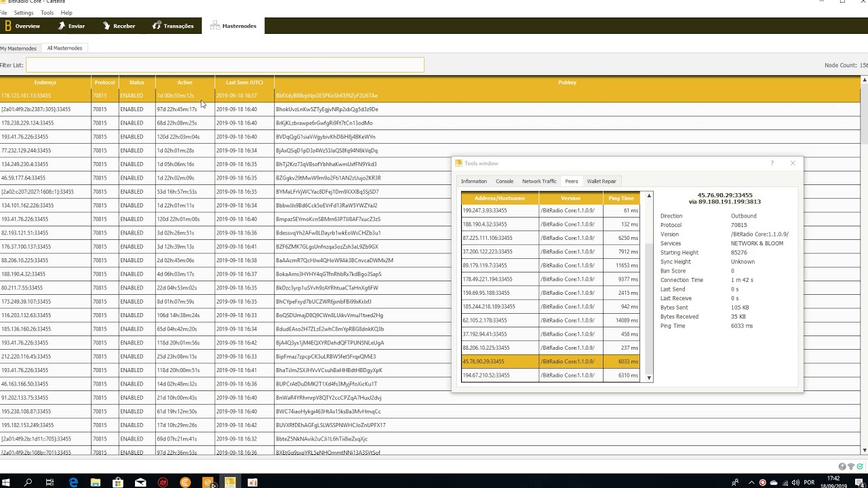This screenshot has height=488, width=868.
Task: Click the green sync checkmark status icon
Action: point(859,466)
